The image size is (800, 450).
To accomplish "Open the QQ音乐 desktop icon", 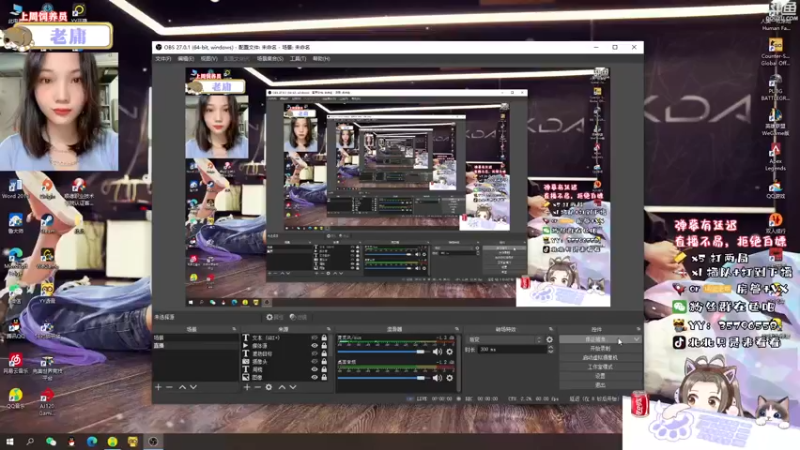I will (x=15, y=398).
